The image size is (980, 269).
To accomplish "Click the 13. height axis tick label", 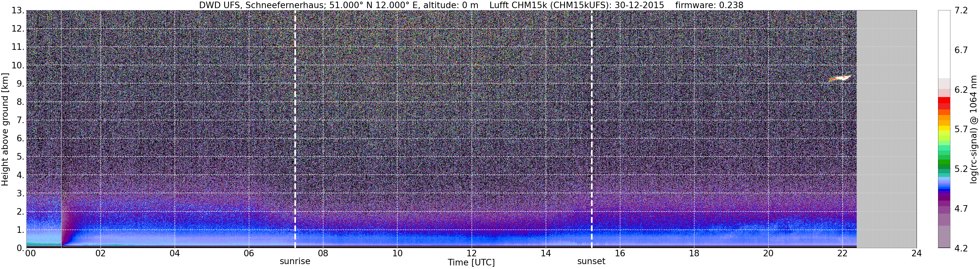I will 18,11.
